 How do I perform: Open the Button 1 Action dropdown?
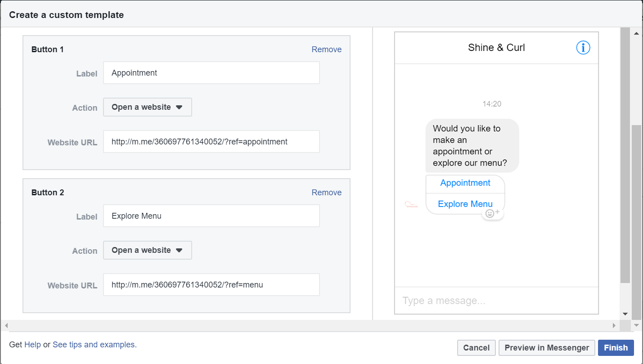pyautogui.click(x=148, y=108)
